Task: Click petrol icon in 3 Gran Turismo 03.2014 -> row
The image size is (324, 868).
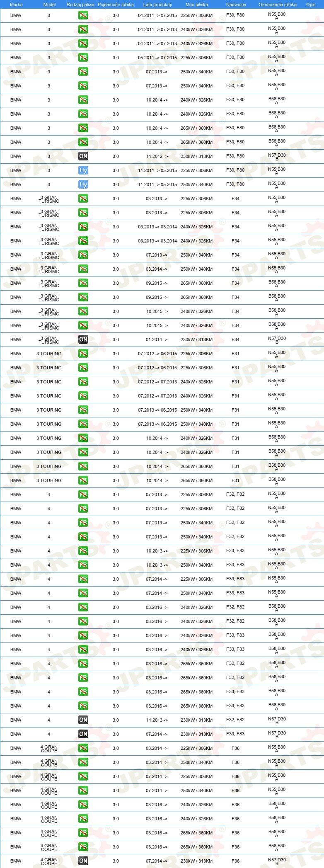Action: tap(83, 269)
